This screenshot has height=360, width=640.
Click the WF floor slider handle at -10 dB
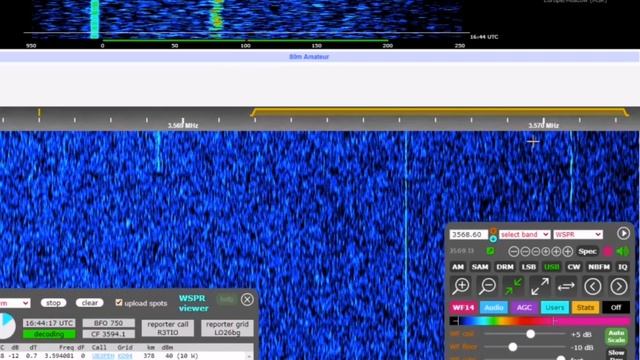click(513, 347)
